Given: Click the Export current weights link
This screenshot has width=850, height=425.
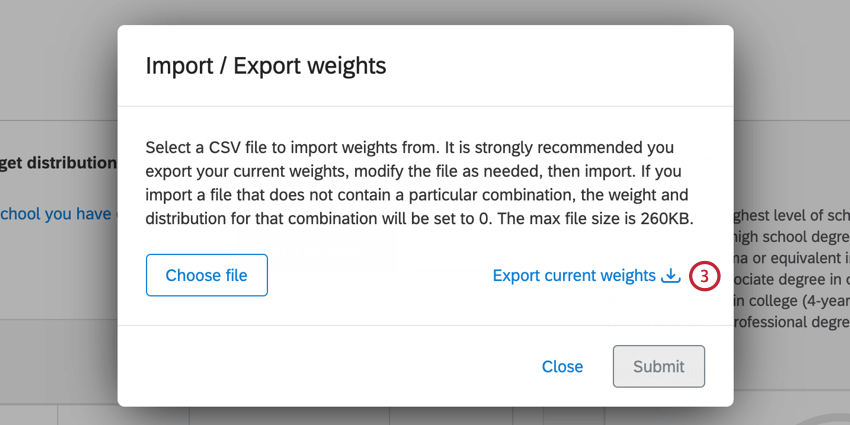Looking at the screenshot, I should [574, 275].
